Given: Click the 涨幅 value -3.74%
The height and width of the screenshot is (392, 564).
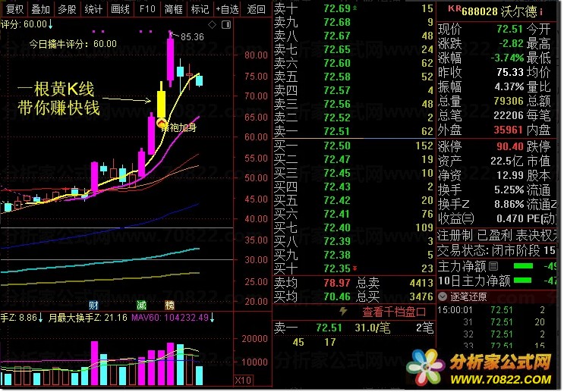Looking at the screenshot, I should coord(507,58).
